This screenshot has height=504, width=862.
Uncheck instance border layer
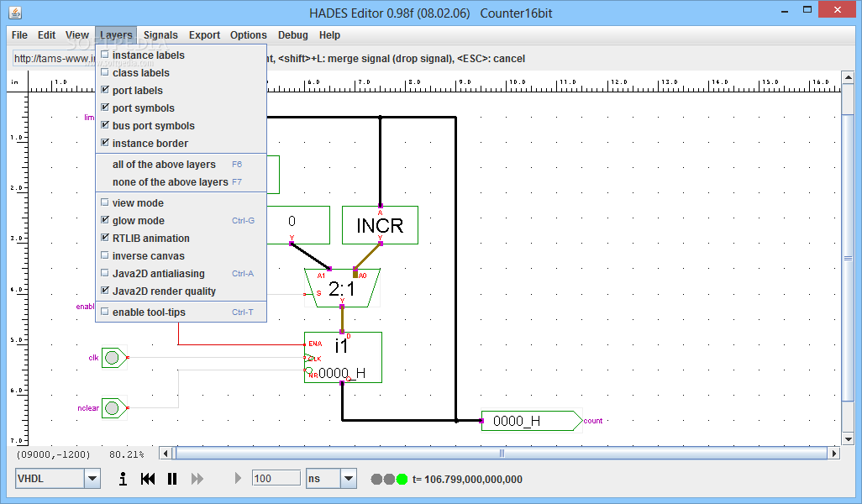[181, 143]
